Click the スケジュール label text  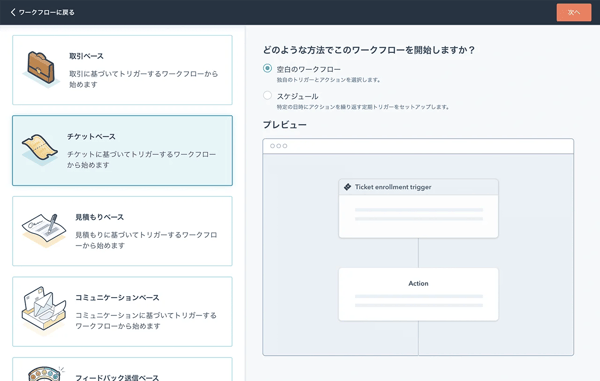tap(297, 96)
